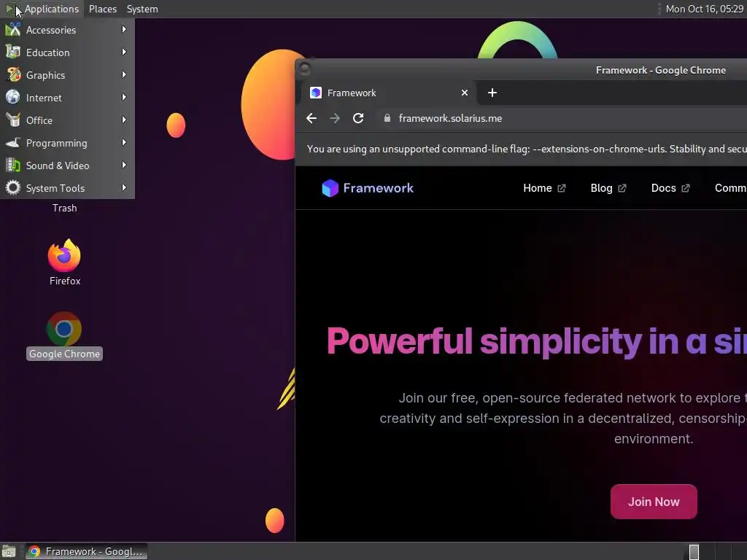Open the Home nav link

(x=538, y=188)
